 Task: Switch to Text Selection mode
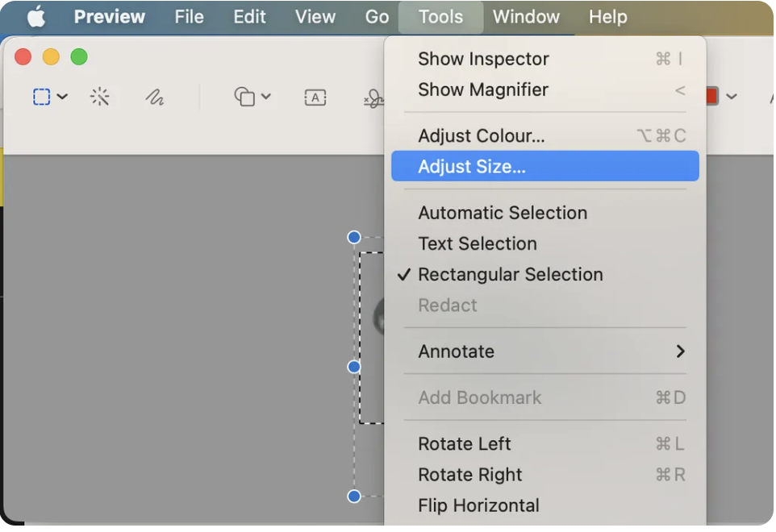tap(477, 243)
